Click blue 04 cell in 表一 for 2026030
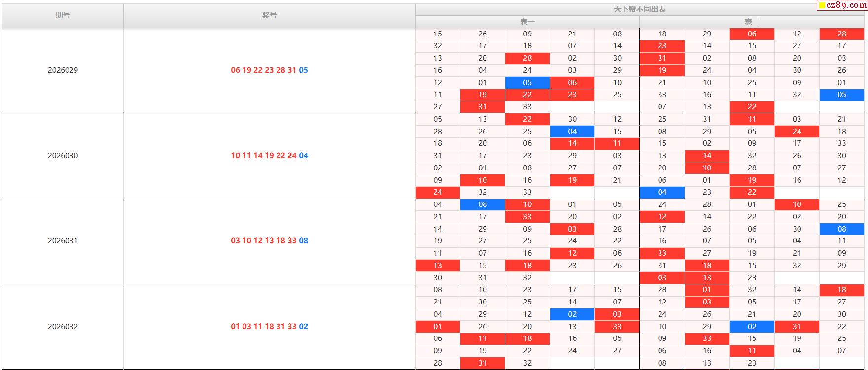 [572, 132]
